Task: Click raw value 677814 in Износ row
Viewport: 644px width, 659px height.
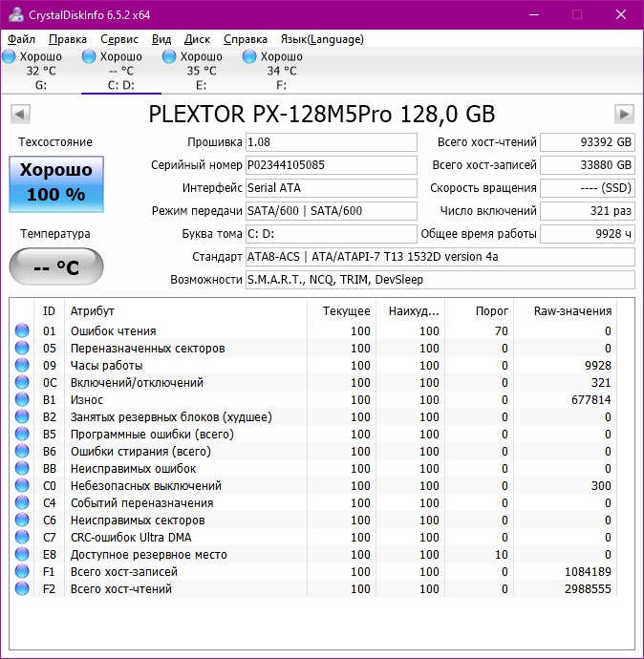Action: pyautogui.click(x=591, y=399)
